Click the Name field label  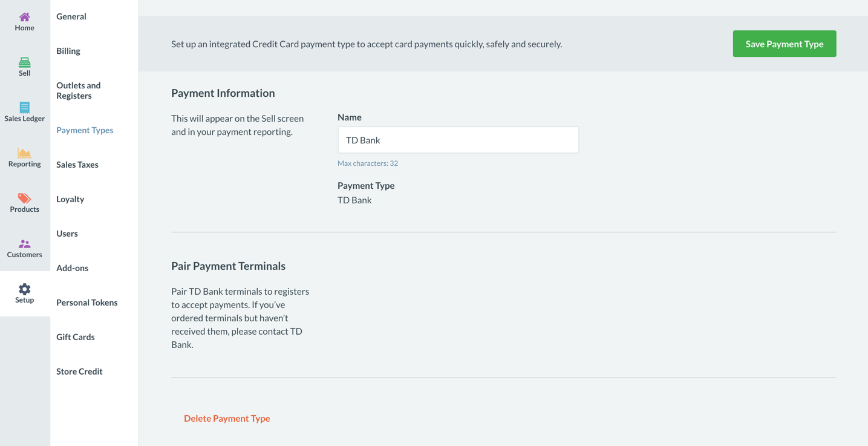click(350, 117)
